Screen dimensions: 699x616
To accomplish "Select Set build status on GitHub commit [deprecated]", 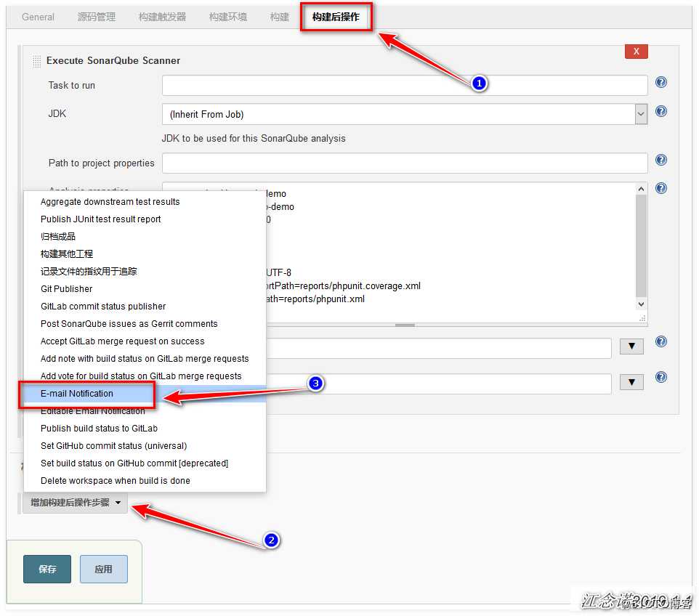I will coord(145,463).
